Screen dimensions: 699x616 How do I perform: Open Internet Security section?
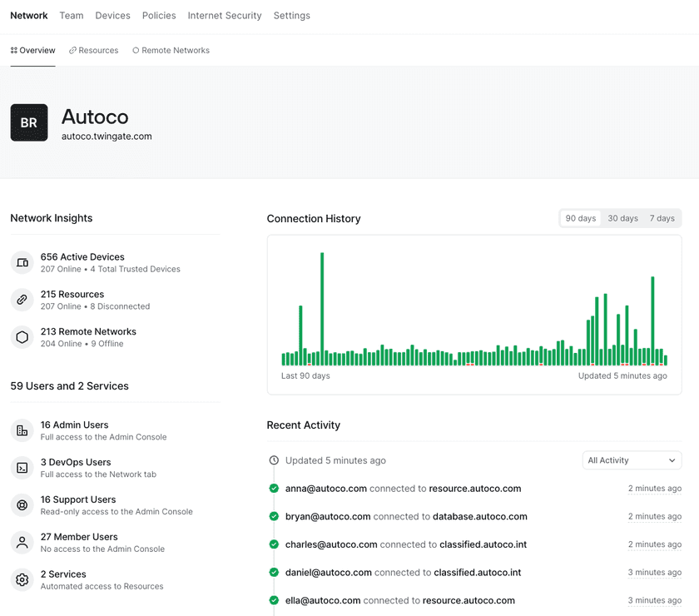(x=225, y=16)
